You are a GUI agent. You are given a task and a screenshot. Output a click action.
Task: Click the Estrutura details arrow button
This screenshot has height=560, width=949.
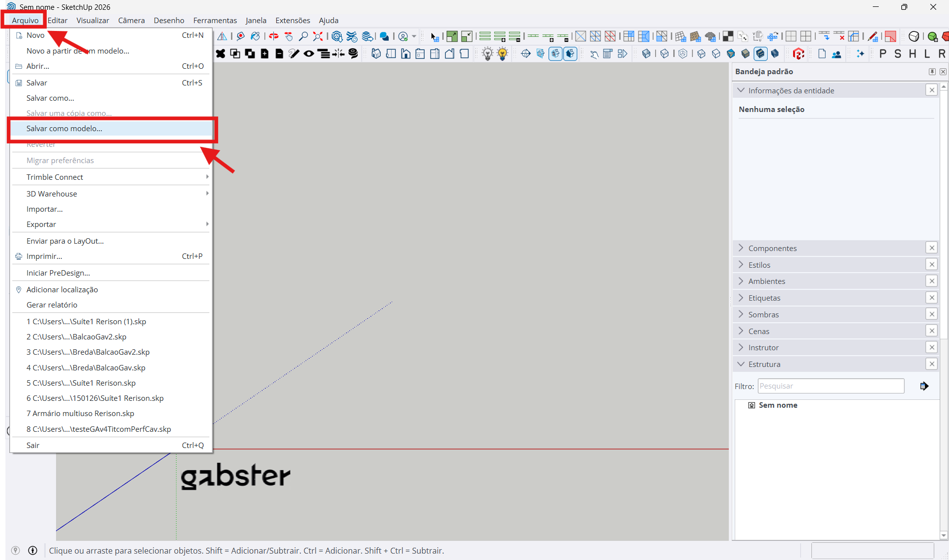[924, 386]
